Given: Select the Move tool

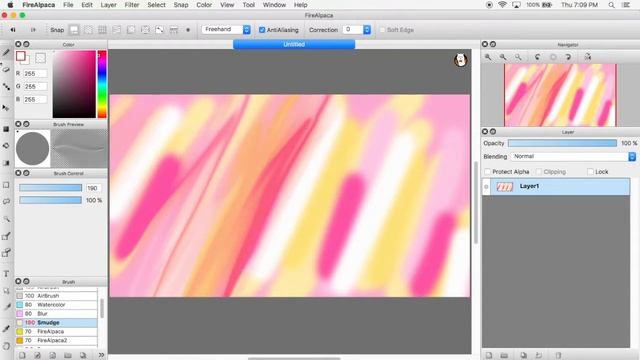Looking at the screenshot, I should click(6, 108).
